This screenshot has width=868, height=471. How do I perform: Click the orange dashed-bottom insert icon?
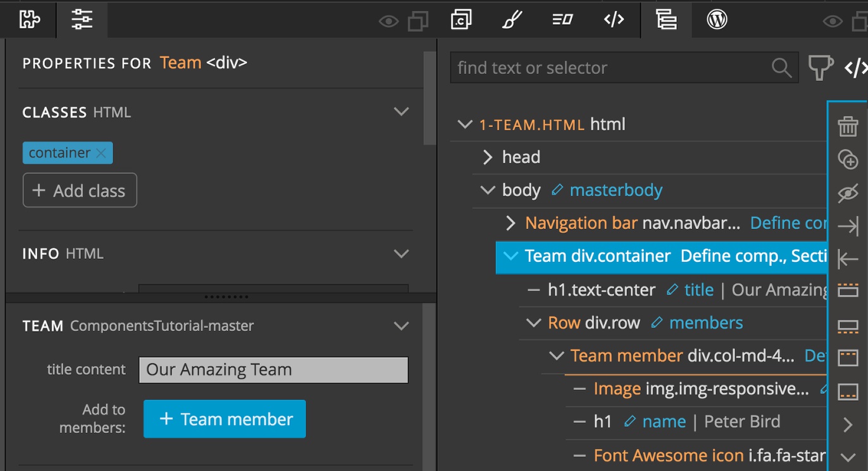point(848,327)
